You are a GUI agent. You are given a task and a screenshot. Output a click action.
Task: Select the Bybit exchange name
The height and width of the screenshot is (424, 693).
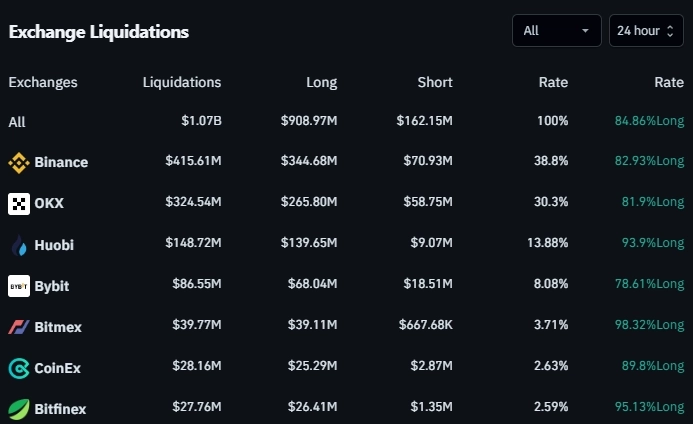52,286
